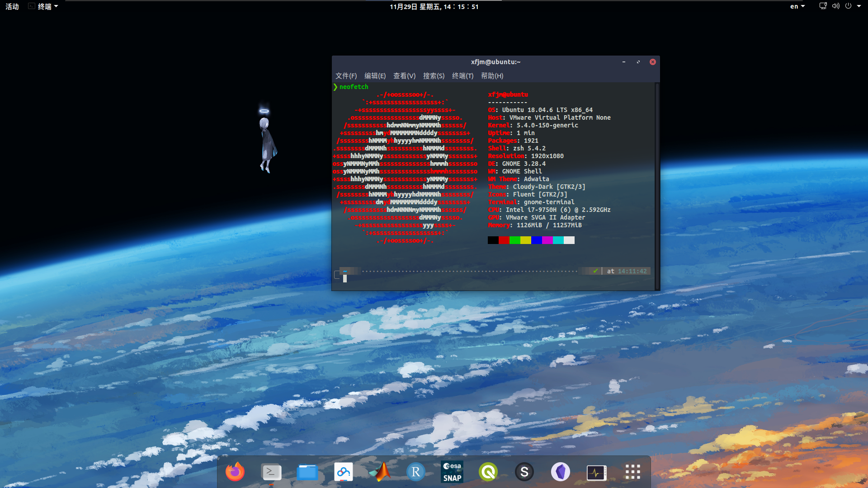Click the neofetch command text

[354, 87]
